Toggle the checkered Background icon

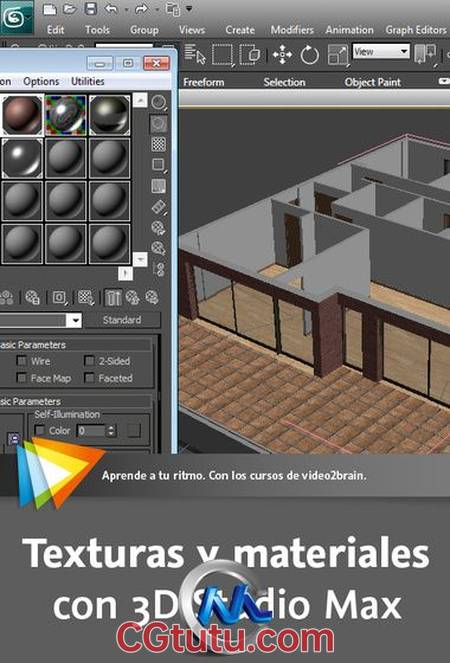click(159, 144)
